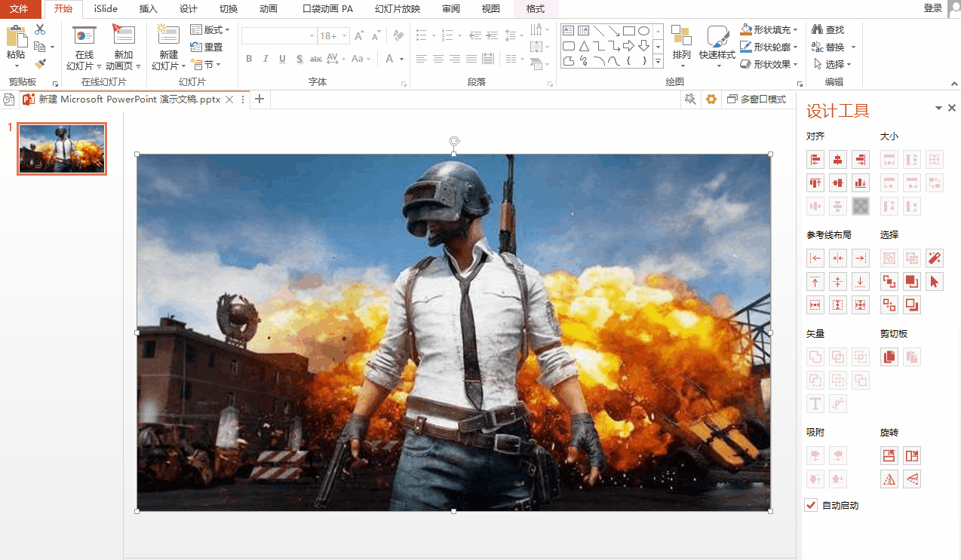
Task: Open the 选择 select dropdown
Action: 832,64
